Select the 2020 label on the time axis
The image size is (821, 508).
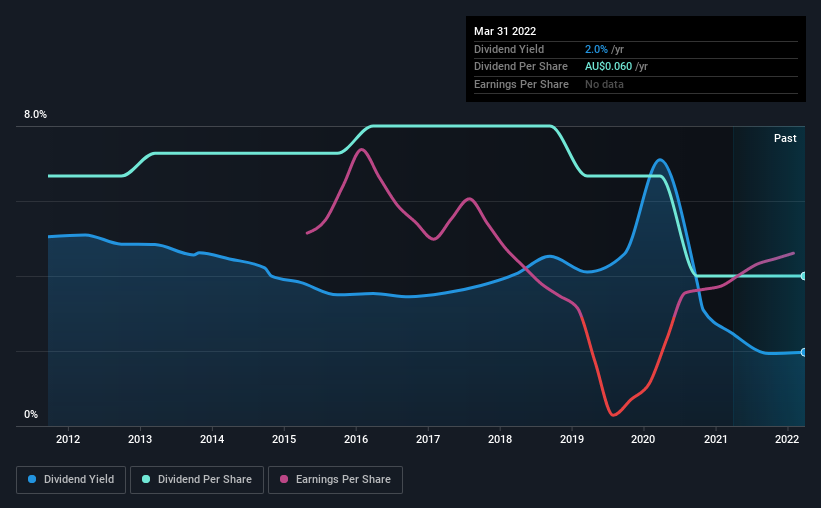643,439
